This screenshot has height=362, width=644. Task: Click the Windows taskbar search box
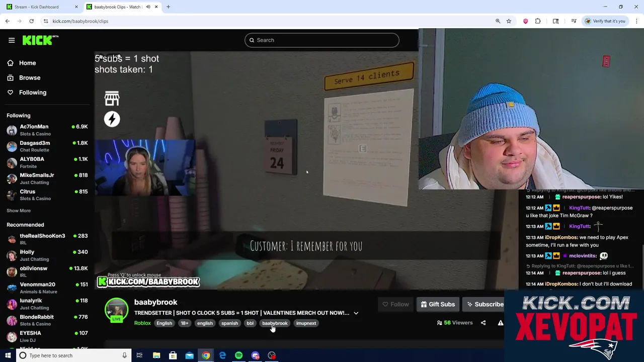tap(73, 355)
